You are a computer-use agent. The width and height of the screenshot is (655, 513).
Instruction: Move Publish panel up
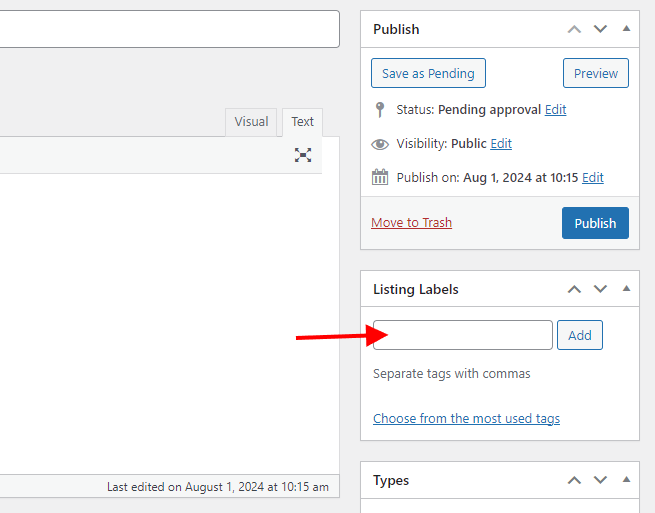pyautogui.click(x=574, y=29)
